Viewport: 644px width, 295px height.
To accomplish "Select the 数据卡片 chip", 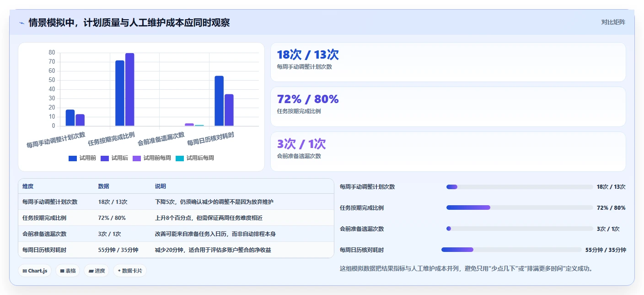I will point(130,271).
